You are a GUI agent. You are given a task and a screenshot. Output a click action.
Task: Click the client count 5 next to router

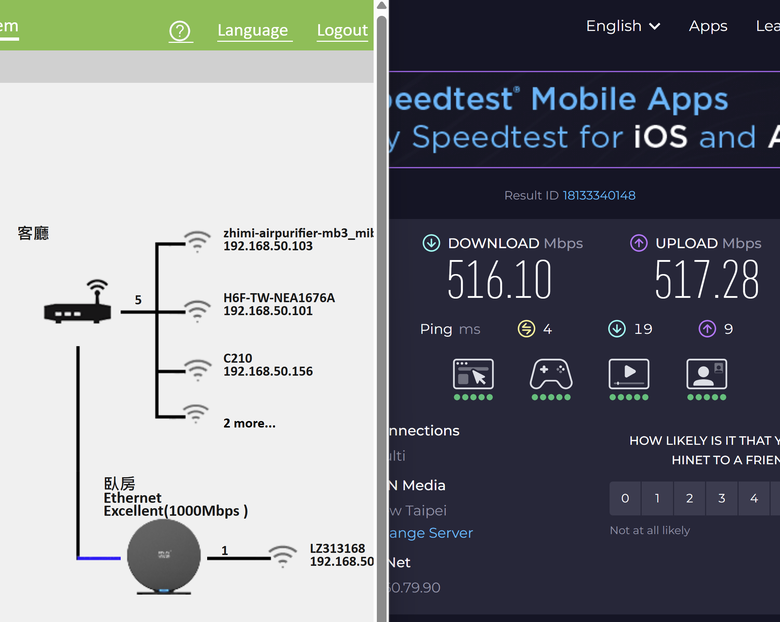pos(138,300)
